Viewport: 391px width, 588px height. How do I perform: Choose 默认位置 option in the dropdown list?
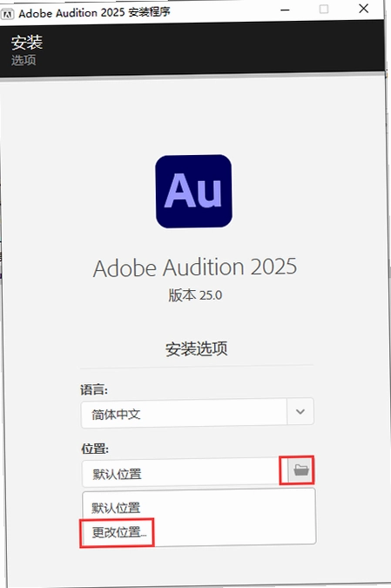click(116, 508)
